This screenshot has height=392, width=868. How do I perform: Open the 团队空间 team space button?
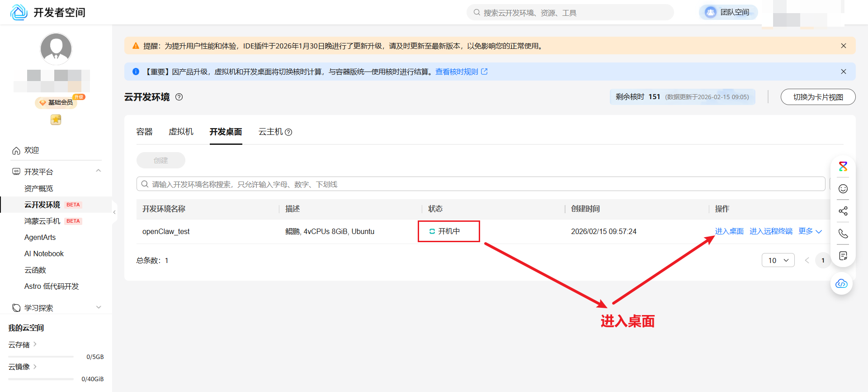[x=728, y=12]
